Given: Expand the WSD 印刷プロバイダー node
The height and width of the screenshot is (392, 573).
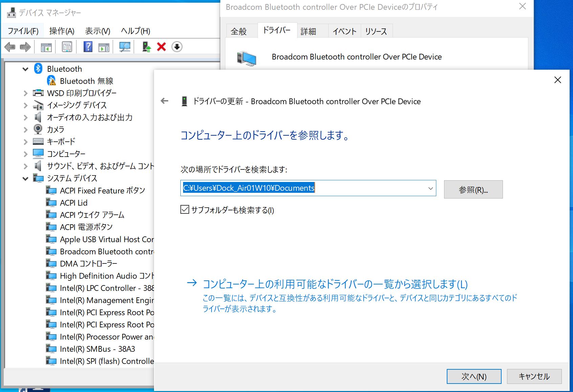Looking at the screenshot, I should click(x=25, y=93).
